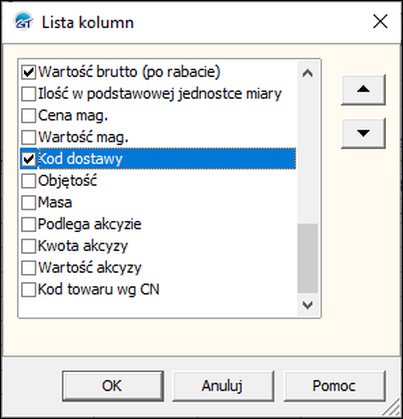Confirm the column list with OK
Viewport: 403px width, 419px height.
(x=113, y=386)
